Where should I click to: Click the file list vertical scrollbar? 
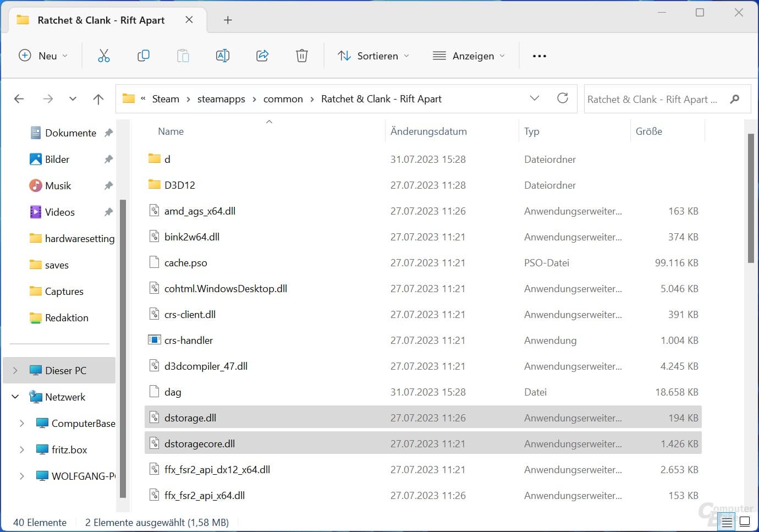point(751,198)
